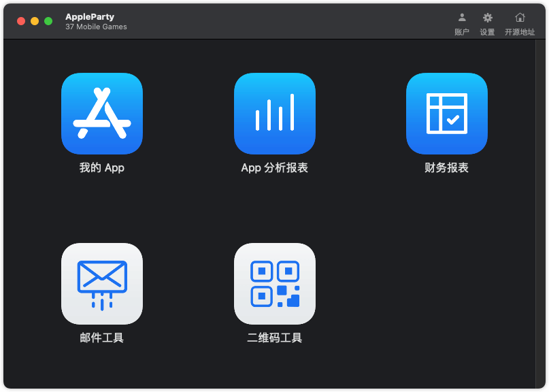
Task: Click the App 分析报表 label text
Action: click(x=275, y=168)
